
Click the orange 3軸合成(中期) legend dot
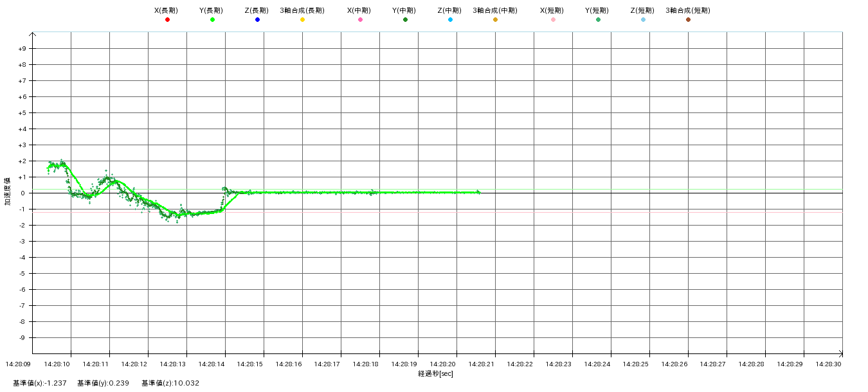[495, 20]
